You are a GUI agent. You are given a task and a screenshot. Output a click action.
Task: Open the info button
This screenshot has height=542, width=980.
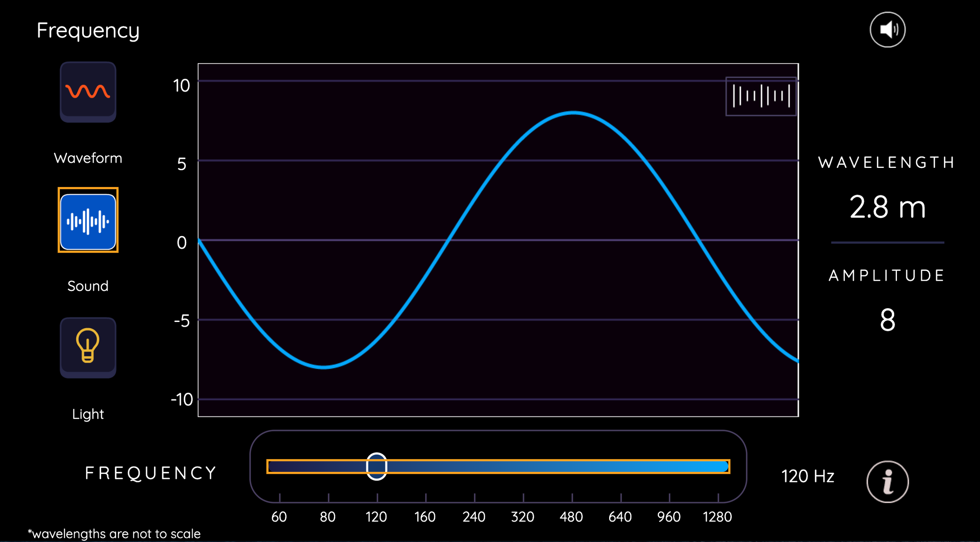(887, 482)
